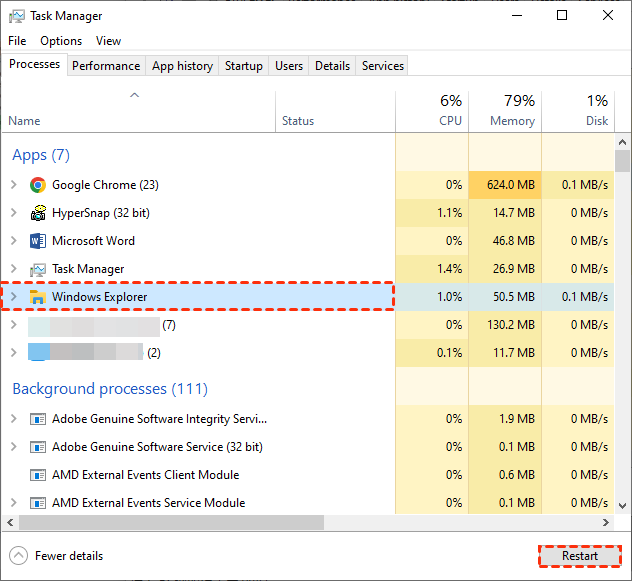Switch to the Startup tab

click(x=244, y=66)
